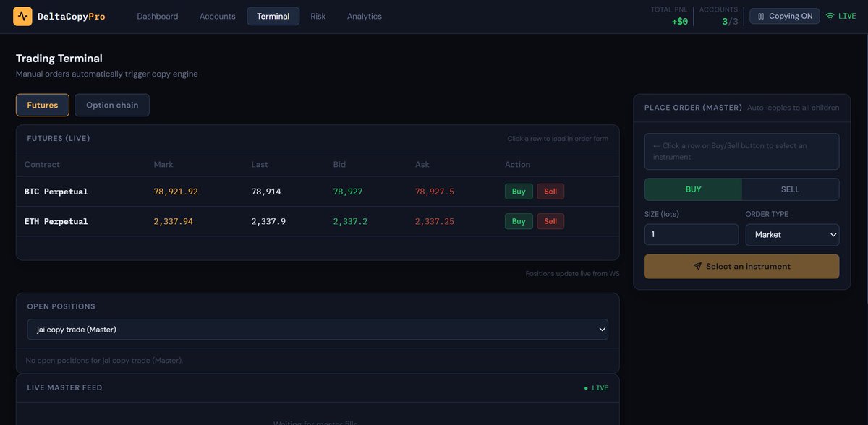The height and width of the screenshot is (425, 868).
Task: Click the paper-plane send icon
Action: pyautogui.click(x=697, y=266)
